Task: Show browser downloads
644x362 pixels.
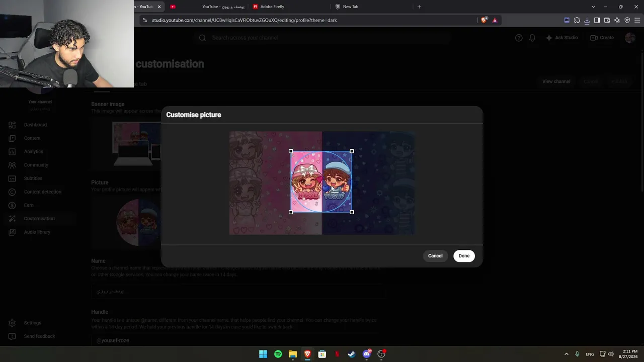Action: click(x=587, y=20)
